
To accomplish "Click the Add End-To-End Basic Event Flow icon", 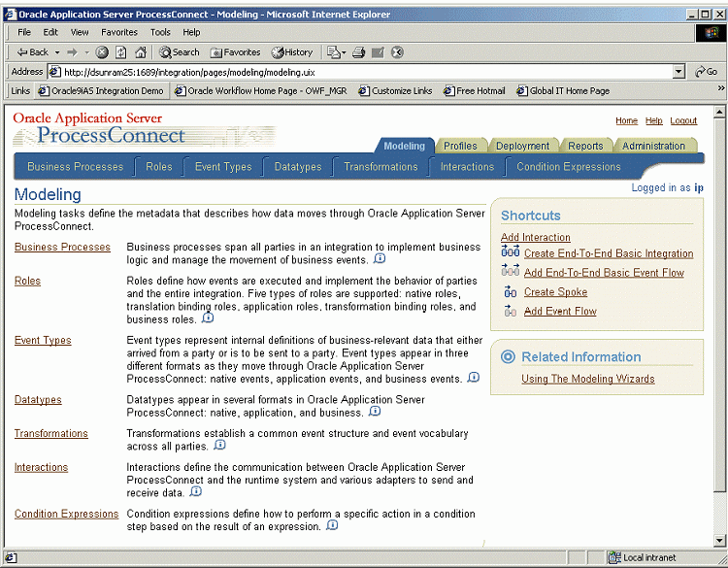I will [511, 270].
